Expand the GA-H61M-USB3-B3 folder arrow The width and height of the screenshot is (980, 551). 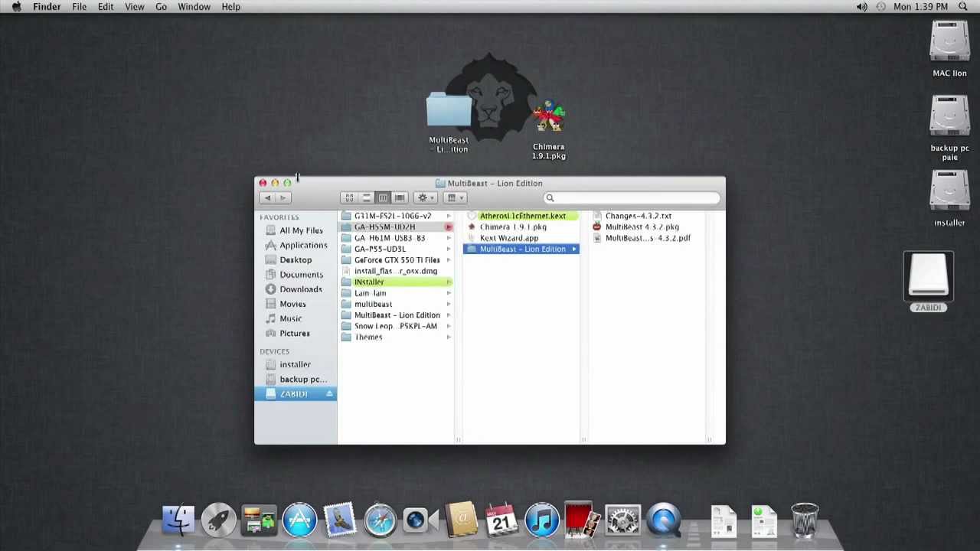449,238
